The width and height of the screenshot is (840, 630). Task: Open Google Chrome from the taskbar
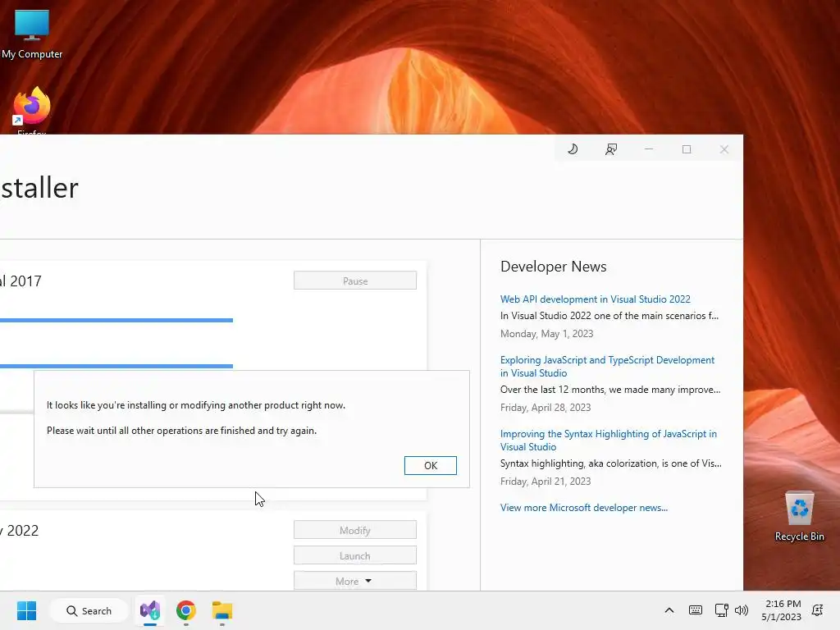coord(186,610)
